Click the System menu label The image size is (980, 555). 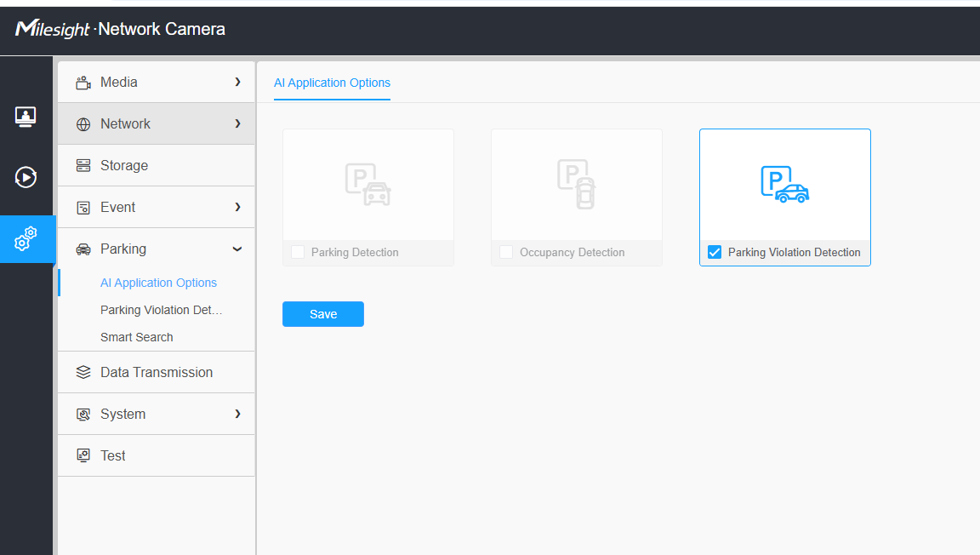[x=123, y=415]
